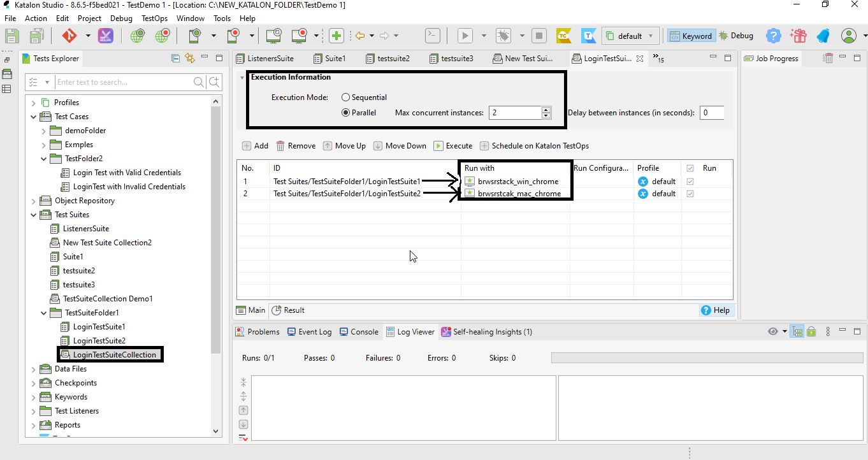
Task: Open the notification bell icon
Action: point(823,36)
